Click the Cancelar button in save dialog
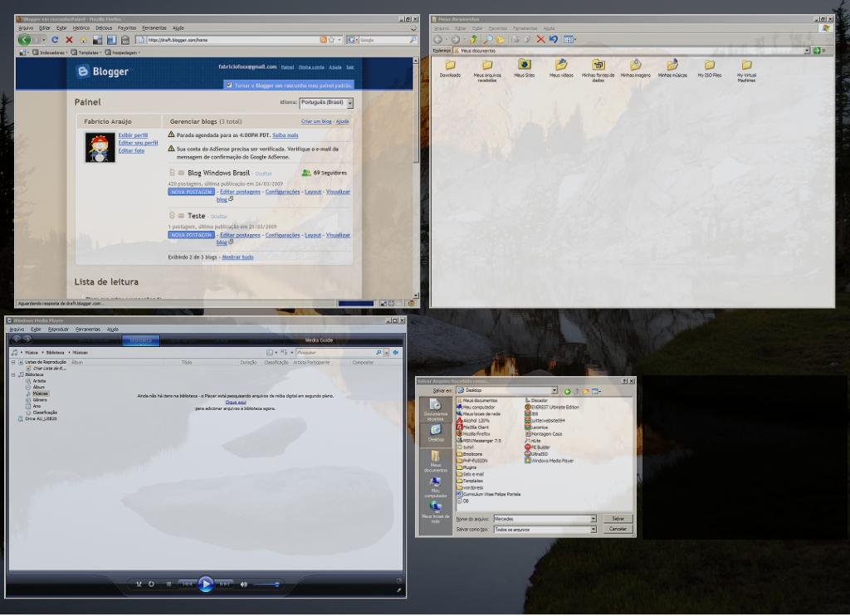 coord(618,529)
